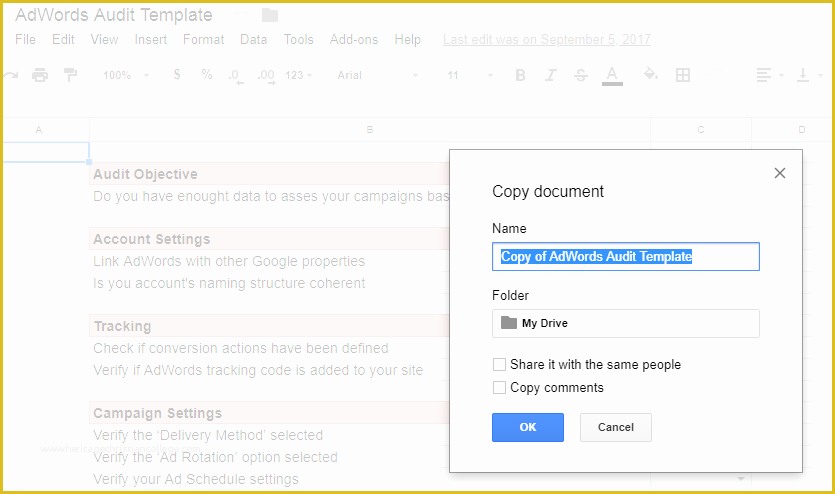Check Share it with the same people

pos(499,365)
